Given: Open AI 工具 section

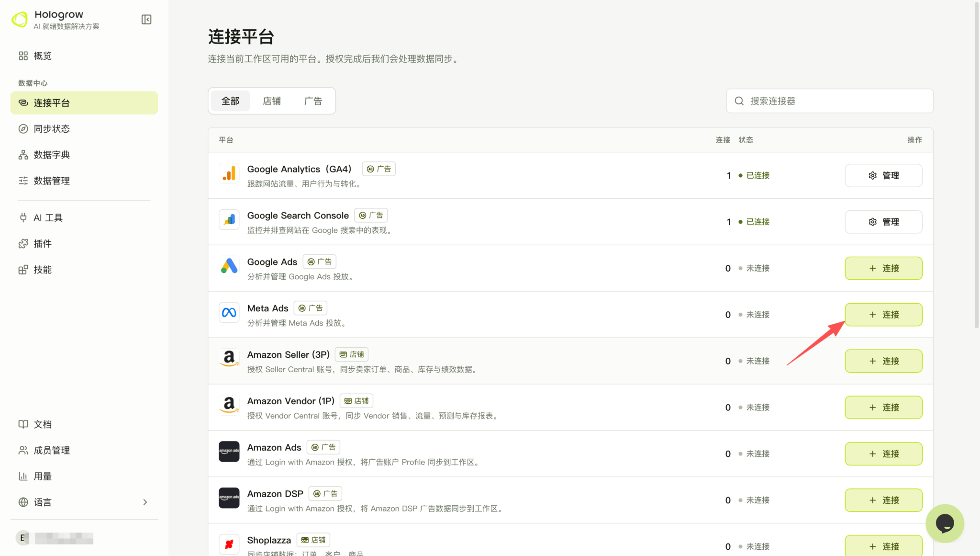Looking at the screenshot, I should [84, 218].
